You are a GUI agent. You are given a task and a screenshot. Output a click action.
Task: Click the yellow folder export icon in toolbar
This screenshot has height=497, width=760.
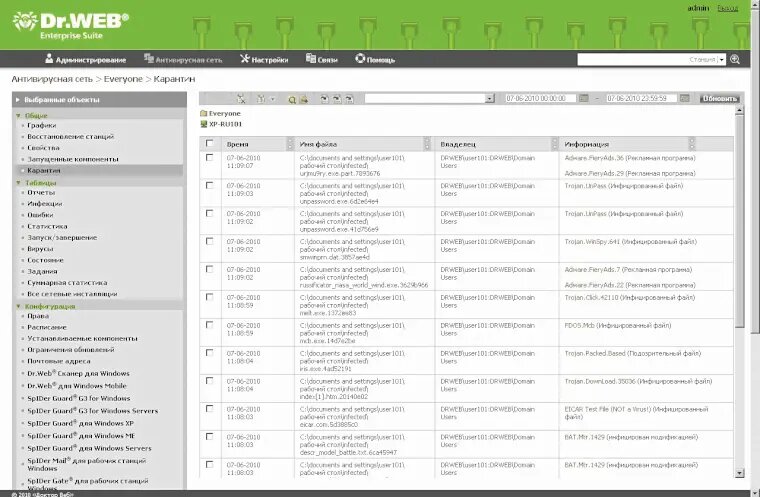304,99
